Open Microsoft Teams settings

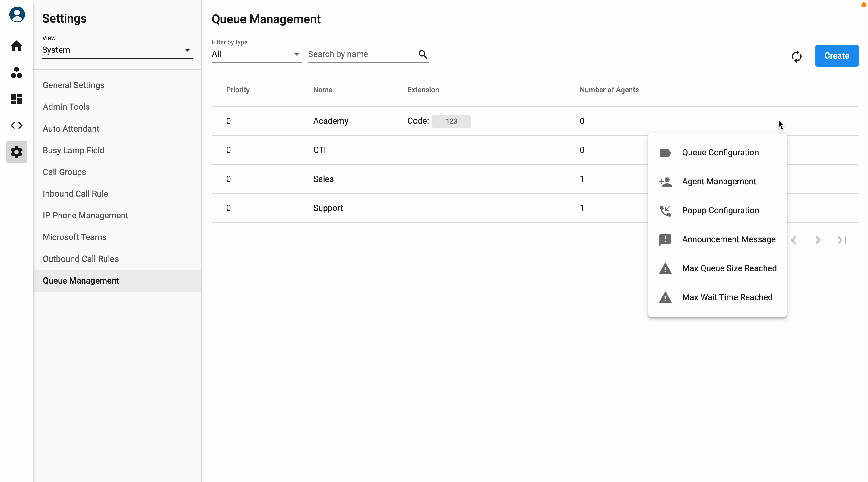(117, 237)
